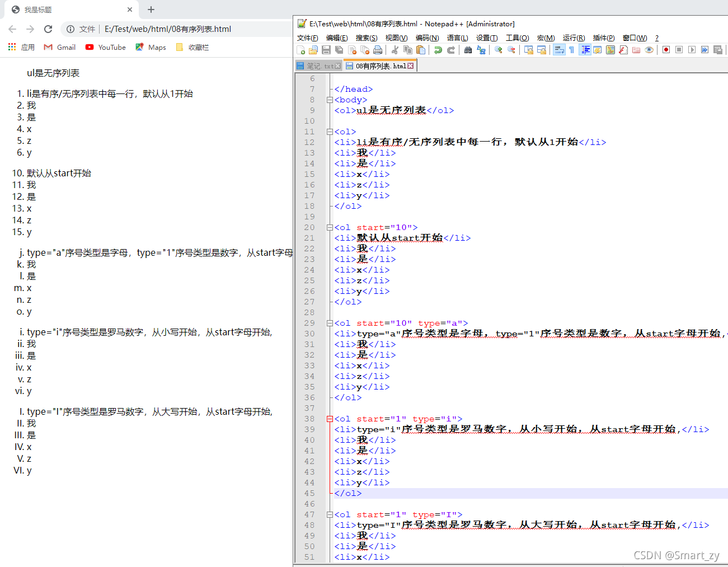The image size is (728, 567).
Task: Open the 文件(F) menu
Action: point(308,38)
